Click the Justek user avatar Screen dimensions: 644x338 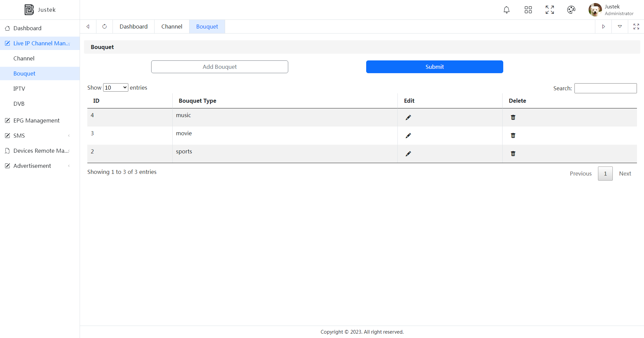pyautogui.click(x=595, y=10)
